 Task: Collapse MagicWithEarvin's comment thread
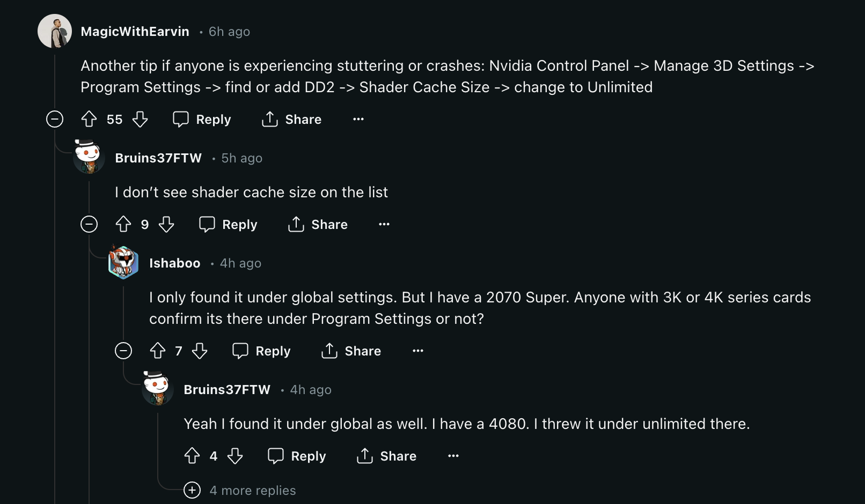tap(55, 119)
